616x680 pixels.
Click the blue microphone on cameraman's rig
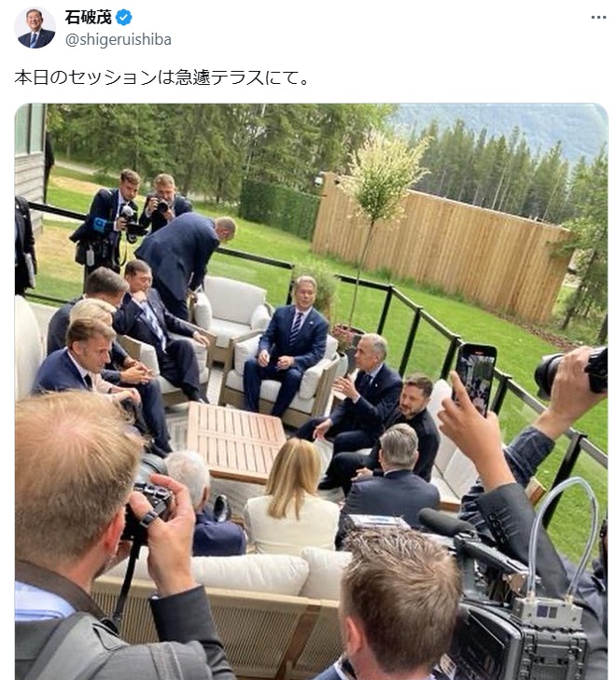tap(101, 225)
